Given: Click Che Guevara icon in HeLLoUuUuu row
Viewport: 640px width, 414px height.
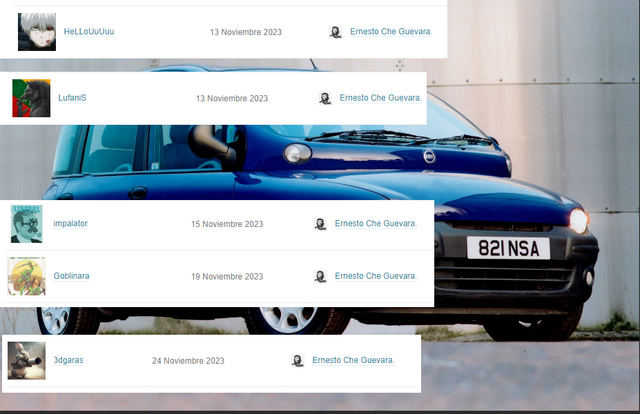Looking at the screenshot, I should [x=336, y=32].
